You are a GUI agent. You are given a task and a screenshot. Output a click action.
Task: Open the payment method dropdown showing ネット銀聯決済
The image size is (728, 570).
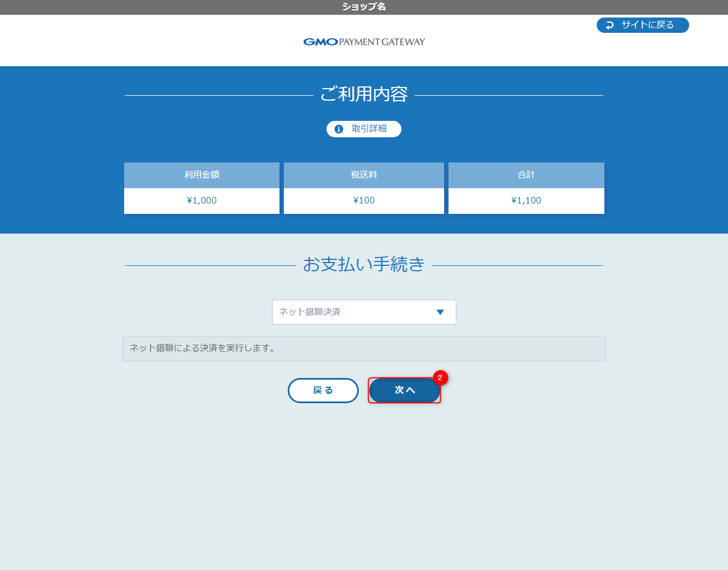(364, 312)
